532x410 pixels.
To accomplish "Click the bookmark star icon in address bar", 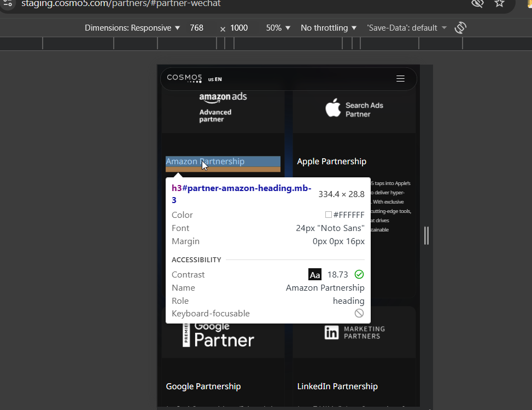I will point(499,3).
